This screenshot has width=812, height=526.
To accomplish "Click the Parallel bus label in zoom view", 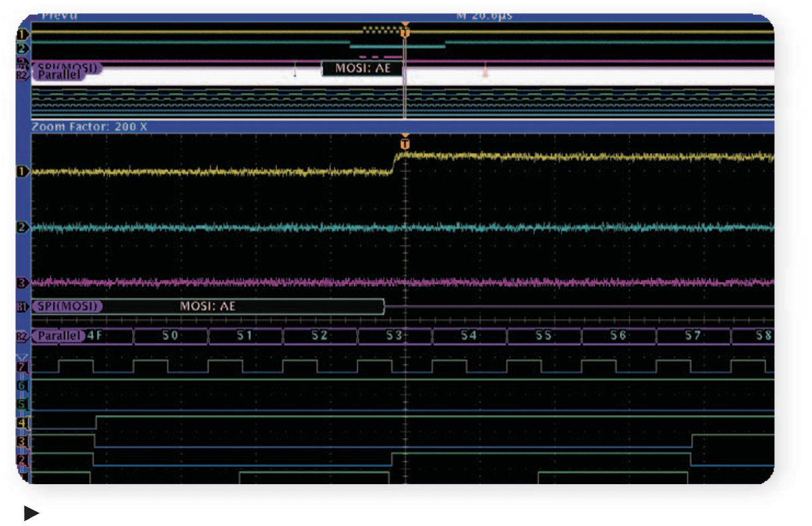I will pos(58,336).
